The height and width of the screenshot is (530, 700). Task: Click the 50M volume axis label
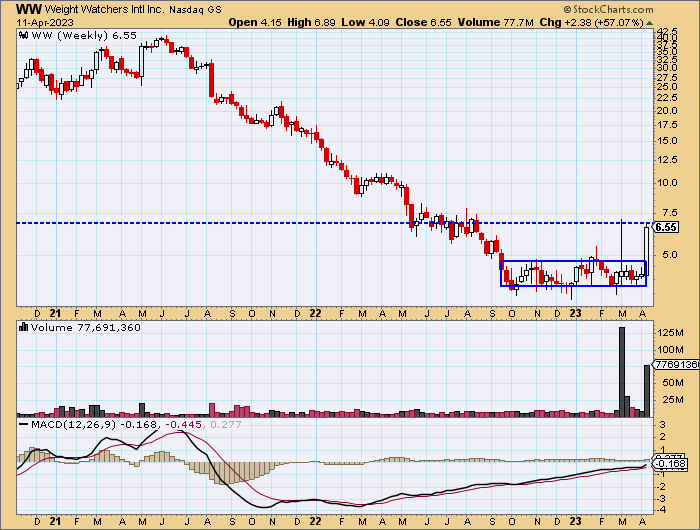pyautogui.click(x=673, y=383)
